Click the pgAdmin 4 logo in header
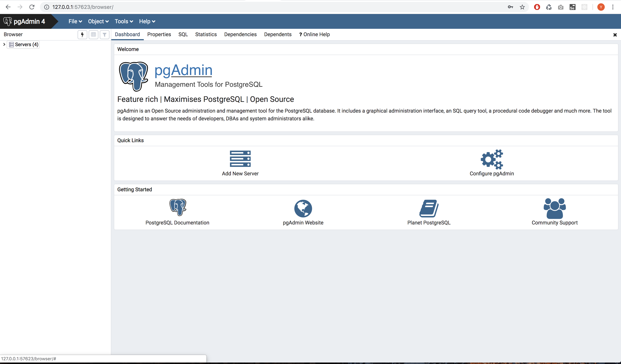This screenshot has height=364, width=621. [x=25, y=21]
